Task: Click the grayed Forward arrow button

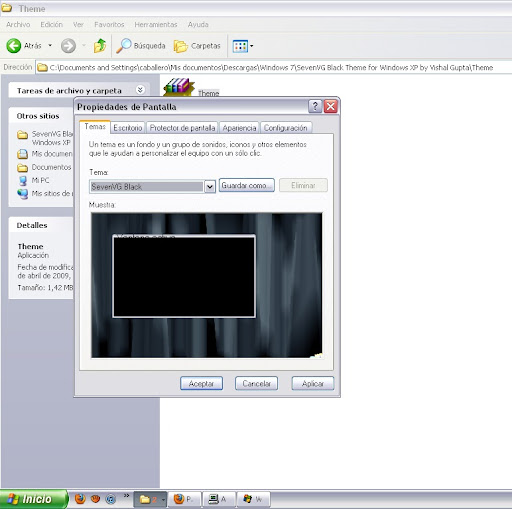Action: click(x=68, y=46)
